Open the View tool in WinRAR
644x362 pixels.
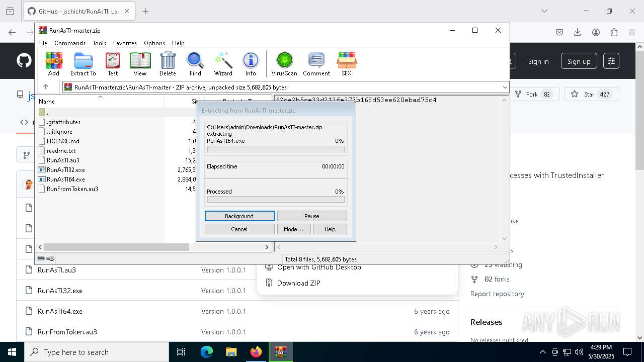click(x=140, y=64)
